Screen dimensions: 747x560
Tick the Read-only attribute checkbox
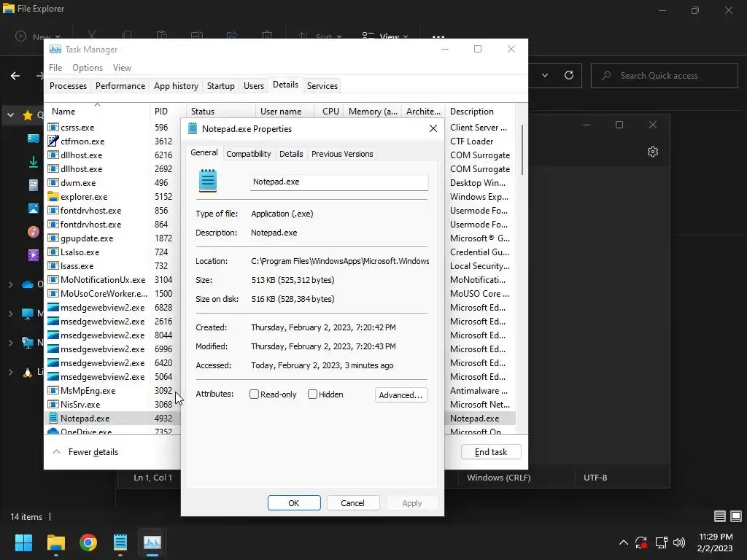click(255, 394)
